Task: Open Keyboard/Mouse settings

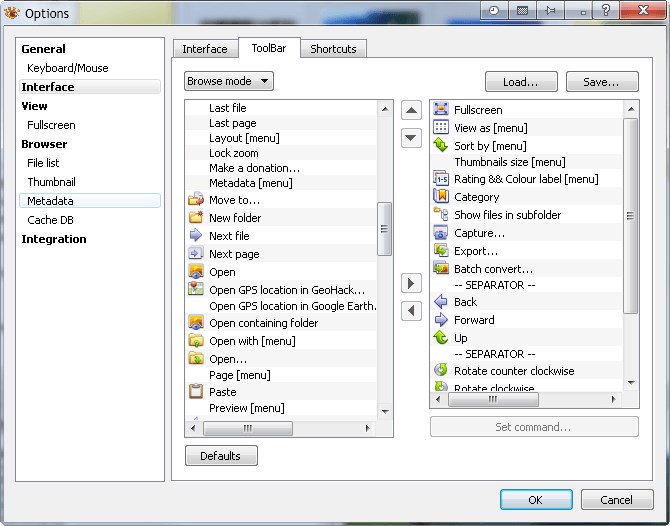Action: (x=68, y=68)
